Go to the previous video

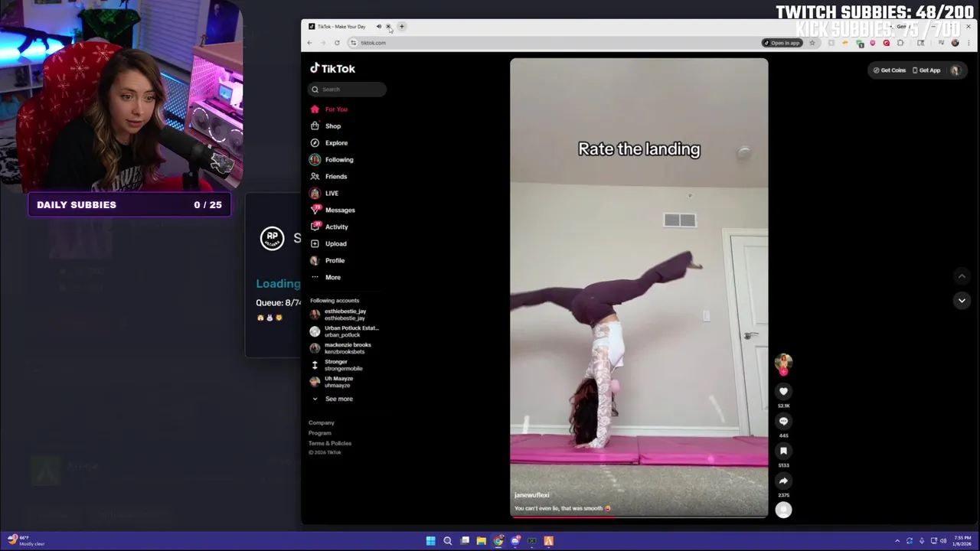pos(962,276)
